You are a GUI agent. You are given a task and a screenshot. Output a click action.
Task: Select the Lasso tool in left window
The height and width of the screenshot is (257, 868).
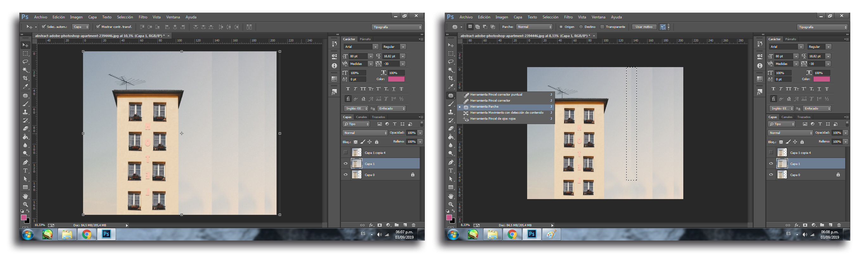point(25,62)
